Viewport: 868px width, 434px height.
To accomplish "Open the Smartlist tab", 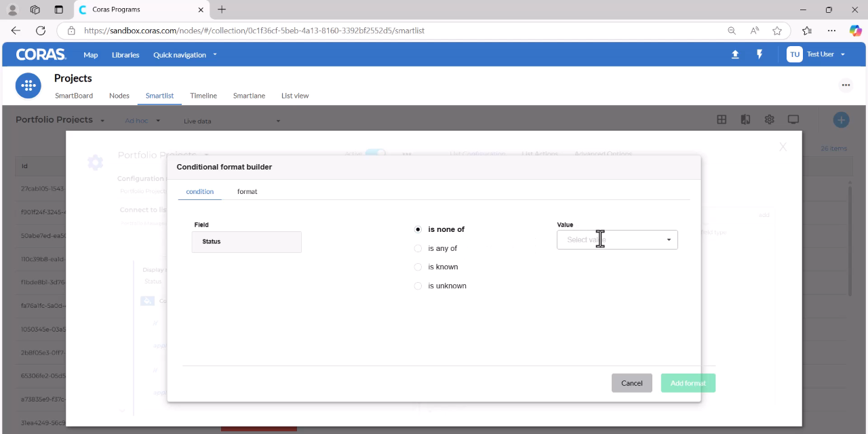I will (160, 96).
